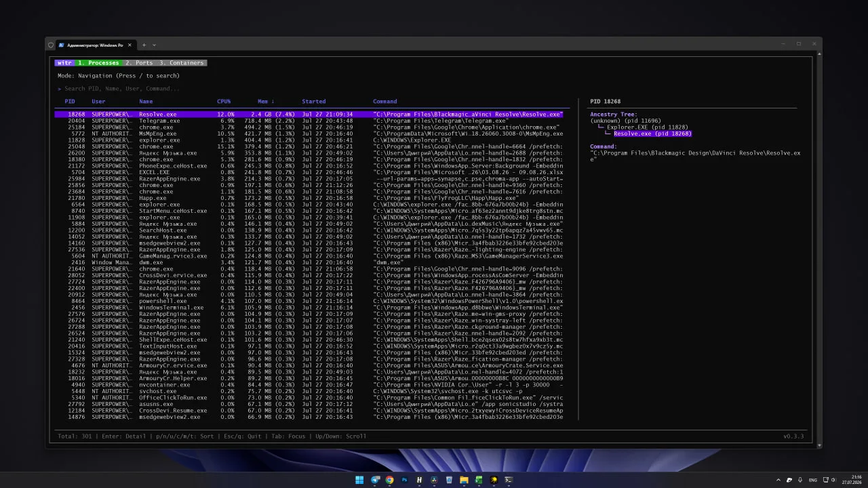Open a new terminal tab with plus

point(144,45)
